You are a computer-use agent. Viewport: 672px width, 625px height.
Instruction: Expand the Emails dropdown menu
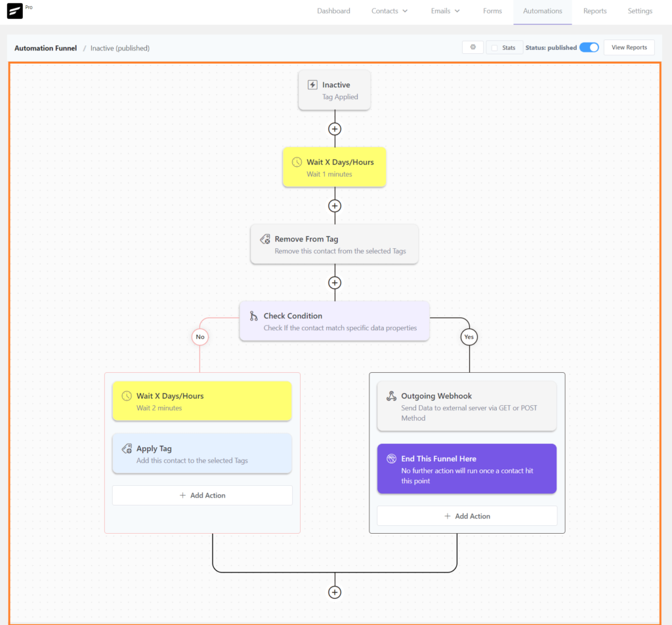446,11
